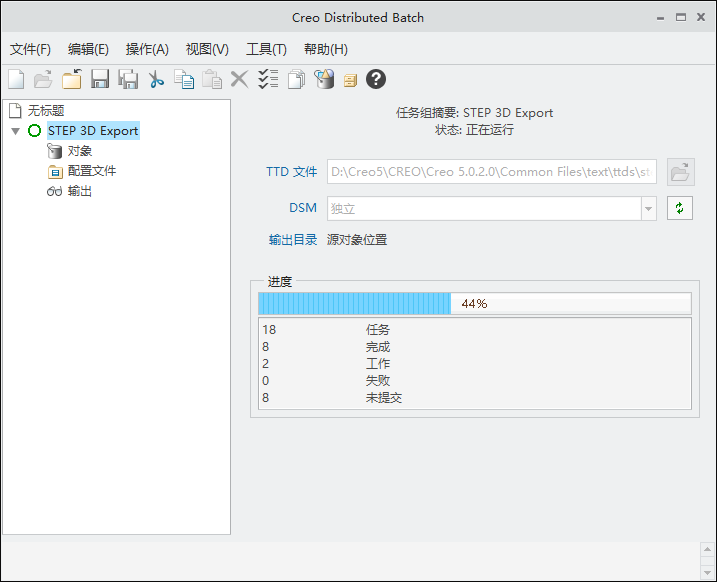
Task: Click the New file toolbar icon
Action: (16, 79)
